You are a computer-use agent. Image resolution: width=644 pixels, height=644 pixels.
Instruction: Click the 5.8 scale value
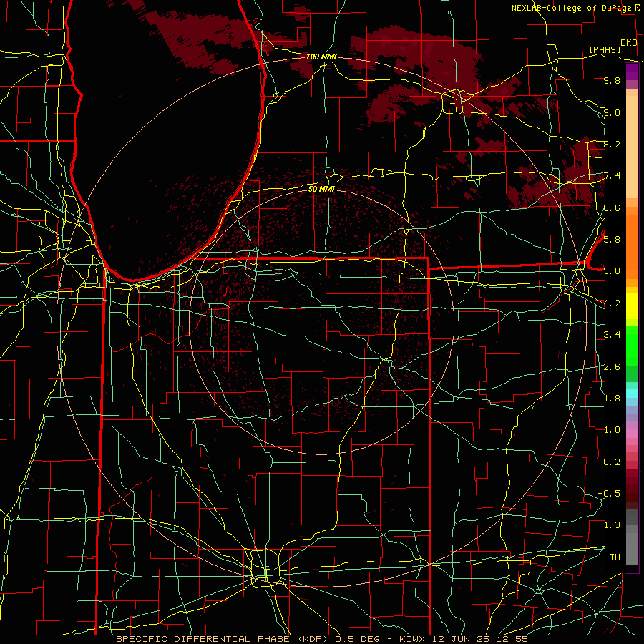[x=612, y=240]
